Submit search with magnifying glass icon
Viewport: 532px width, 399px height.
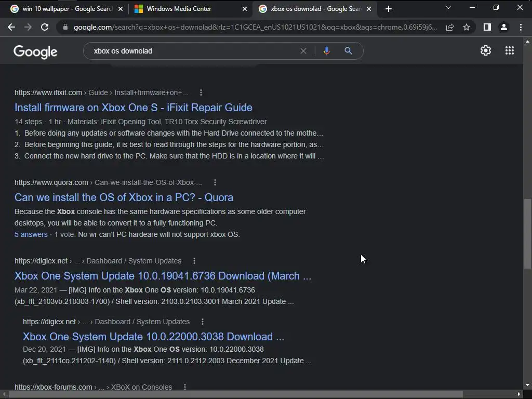click(348, 51)
